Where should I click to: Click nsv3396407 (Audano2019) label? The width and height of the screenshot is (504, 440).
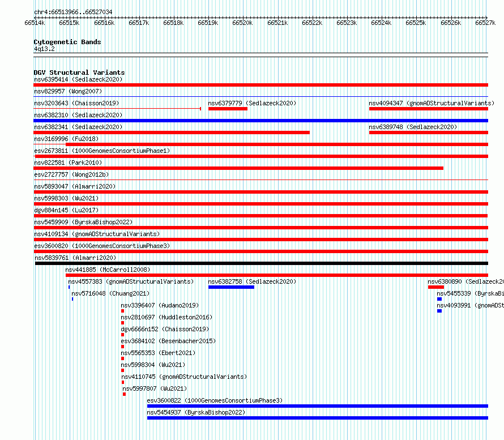[x=160, y=305]
